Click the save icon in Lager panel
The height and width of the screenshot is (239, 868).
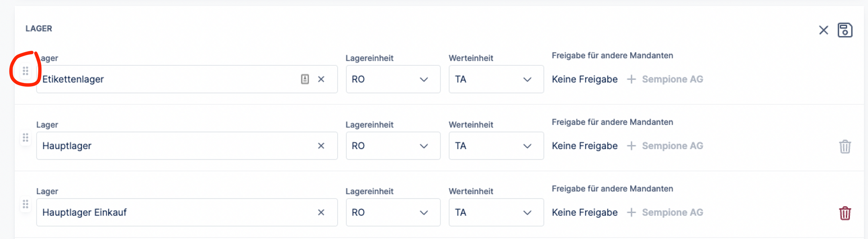coord(845,30)
